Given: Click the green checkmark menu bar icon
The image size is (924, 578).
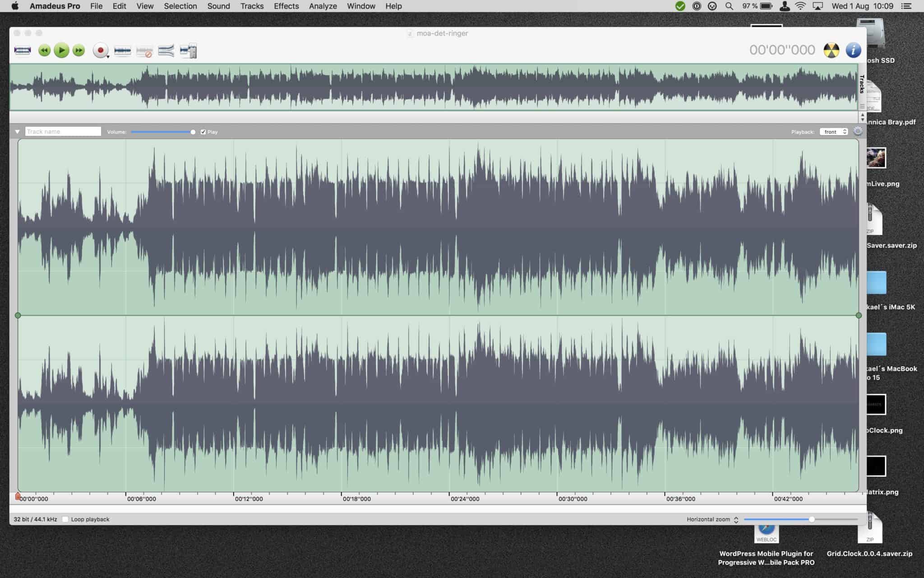Looking at the screenshot, I should point(680,6).
